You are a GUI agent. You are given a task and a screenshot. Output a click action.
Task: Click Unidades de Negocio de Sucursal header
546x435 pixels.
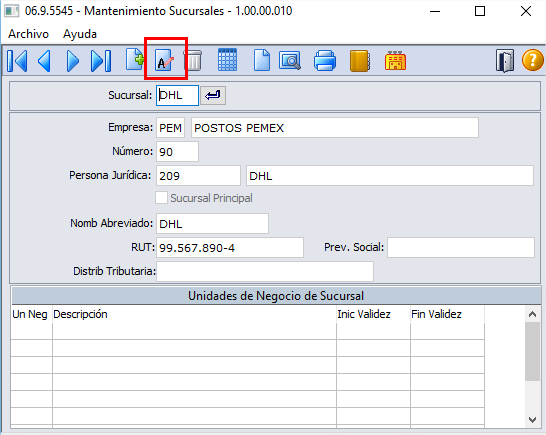coord(276,296)
